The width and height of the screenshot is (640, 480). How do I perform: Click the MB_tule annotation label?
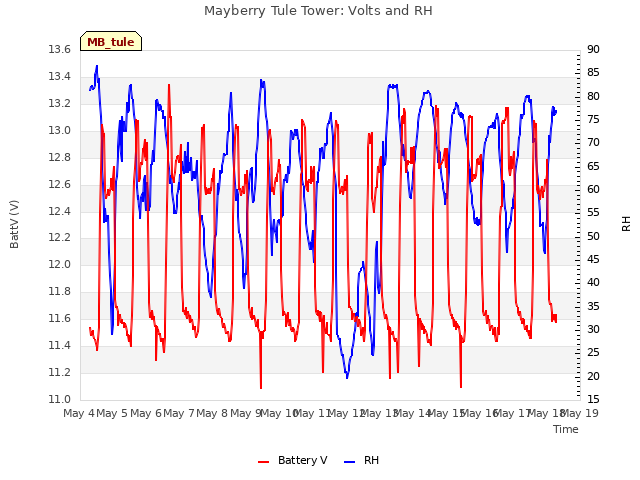pyautogui.click(x=111, y=42)
